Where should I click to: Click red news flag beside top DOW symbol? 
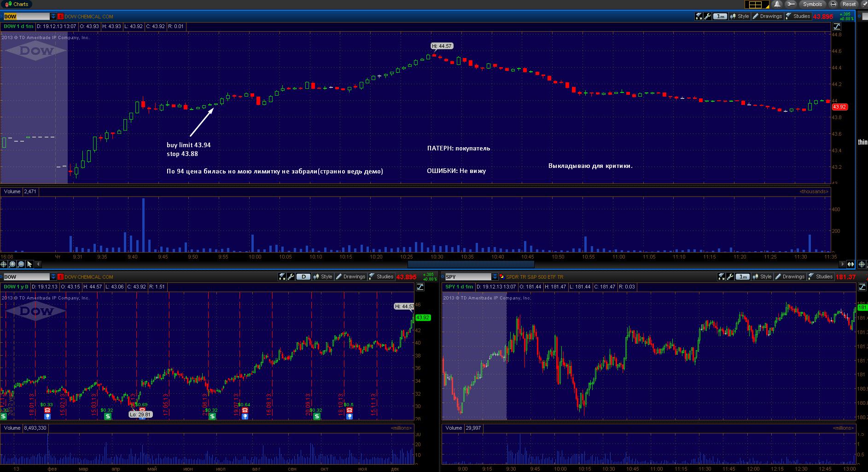tap(60, 17)
